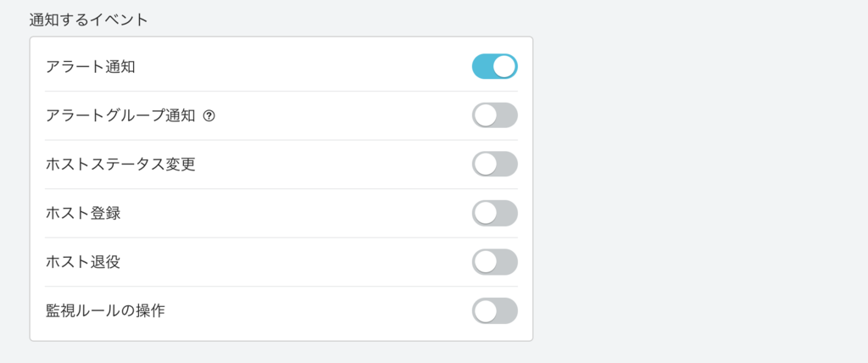
Task: Enable the ホスト登録 notification toggle
Action: [494, 213]
